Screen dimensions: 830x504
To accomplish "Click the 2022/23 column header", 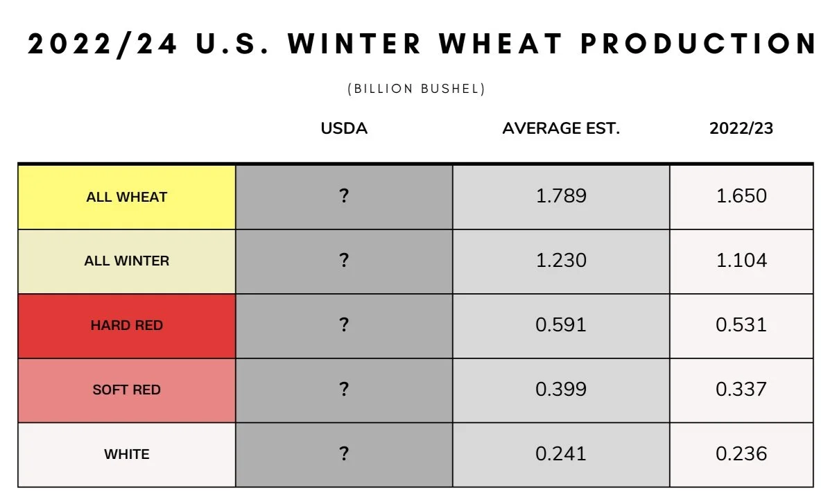I will pyautogui.click(x=741, y=129).
